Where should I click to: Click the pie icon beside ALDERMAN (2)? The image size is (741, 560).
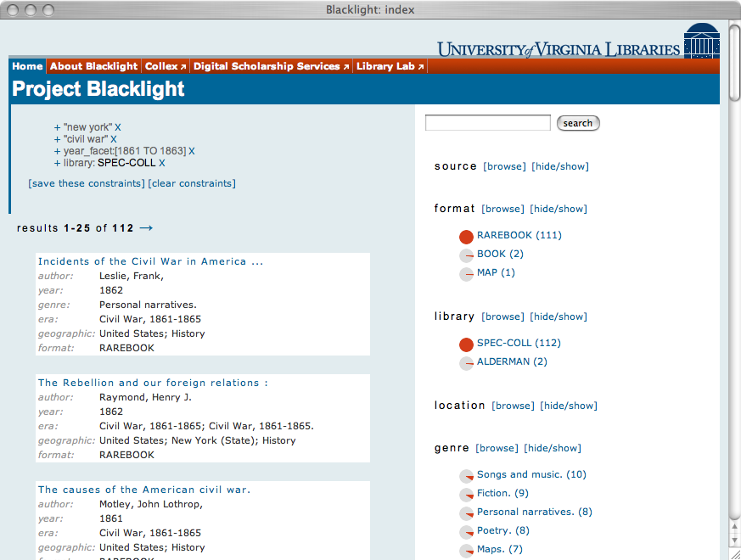coord(466,363)
